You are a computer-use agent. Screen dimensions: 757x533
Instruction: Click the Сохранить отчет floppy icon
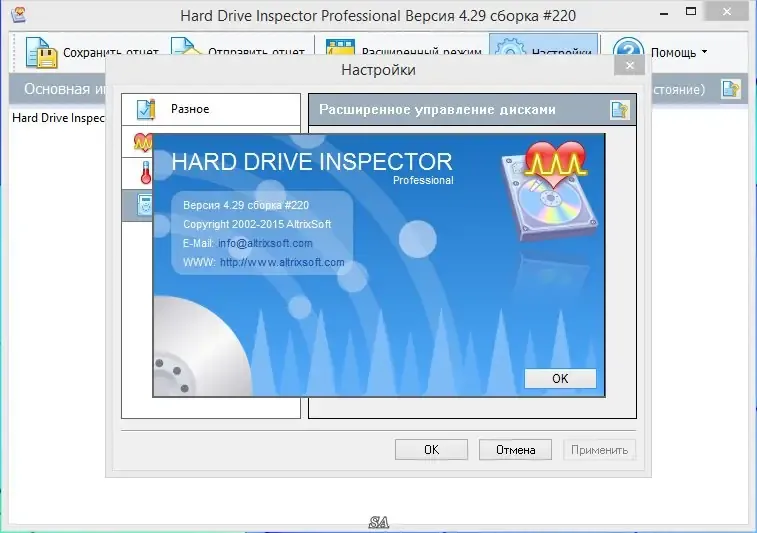click(42, 52)
